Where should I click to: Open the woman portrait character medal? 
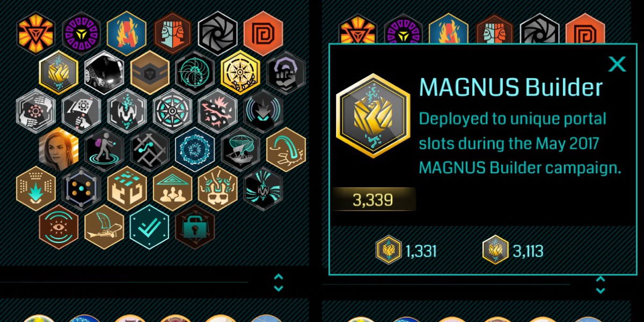[58, 149]
